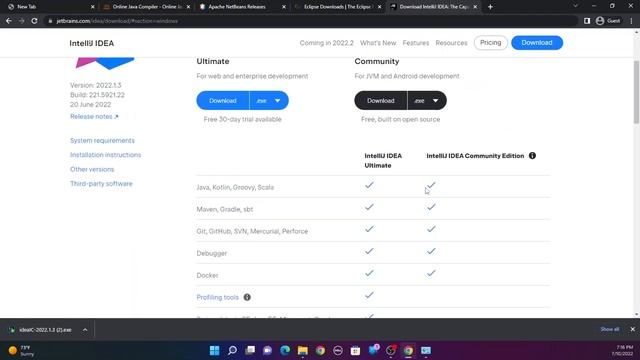Image resolution: width=640 pixels, height=360 pixels.
Task: Click the 'Docker' row text
Action: pyautogui.click(x=207, y=275)
